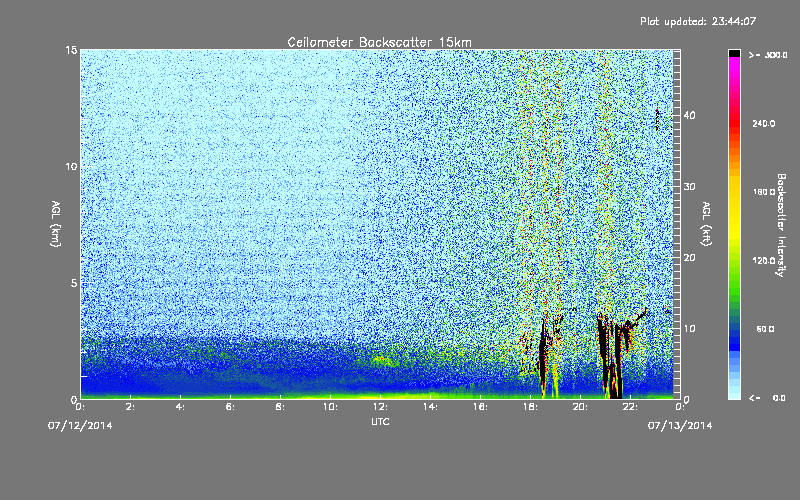Viewport: 800px width, 500px height.
Task: Click the 10 kft right-axis tick label
Action: [x=689, y=329]
